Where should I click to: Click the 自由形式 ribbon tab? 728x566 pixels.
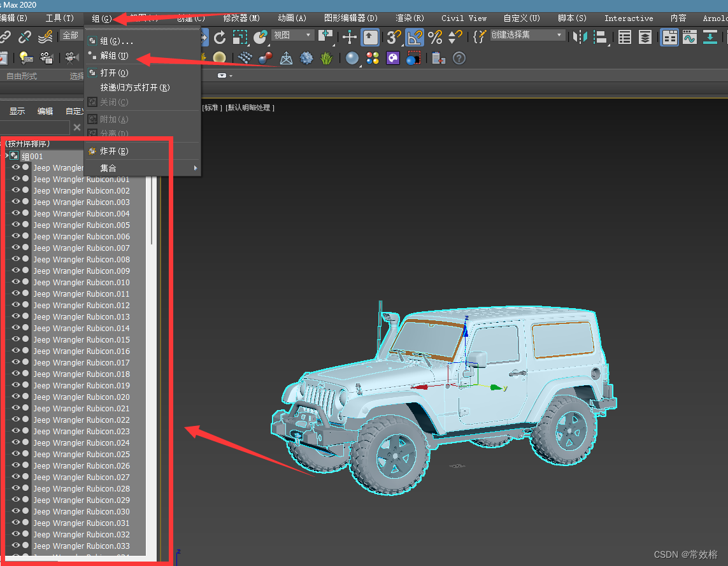click(x=22, y=76)
